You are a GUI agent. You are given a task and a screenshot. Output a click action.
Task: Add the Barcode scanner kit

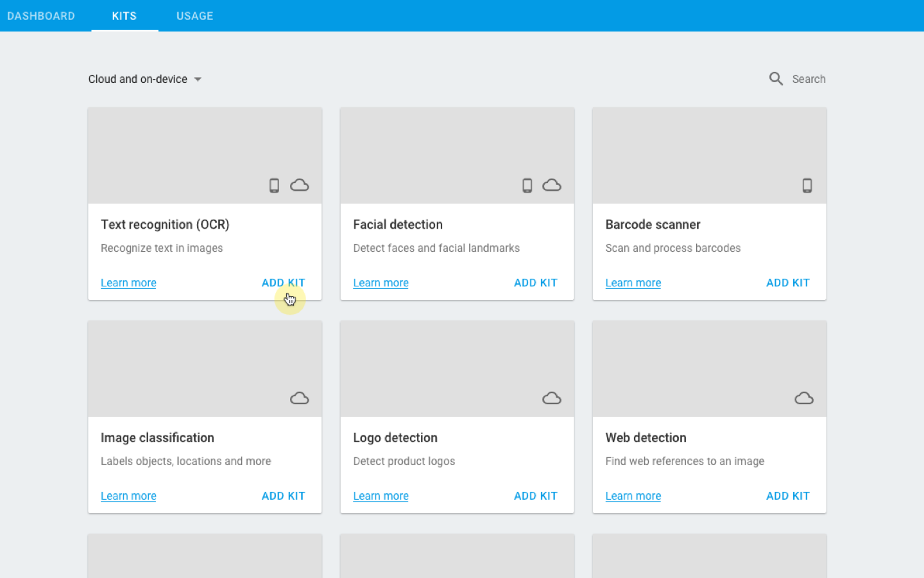pos(787,283)
